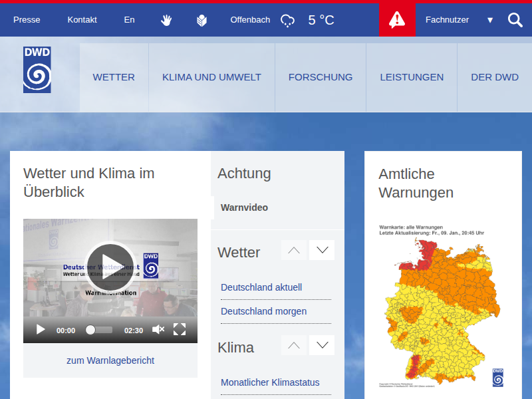The width and height of the screenshot is (532, 399).
Task: Click the red warning triangle icon
Action: tap(397, 20)
